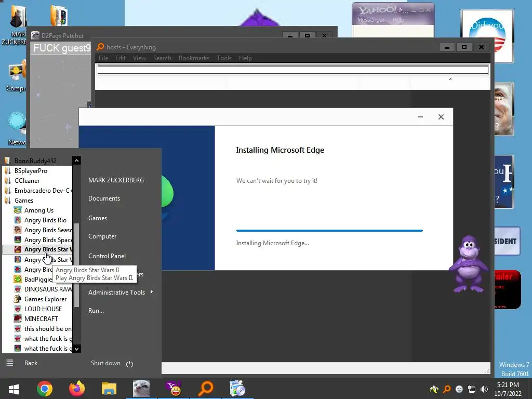Click the network tray icon

(x=472, y=389)
